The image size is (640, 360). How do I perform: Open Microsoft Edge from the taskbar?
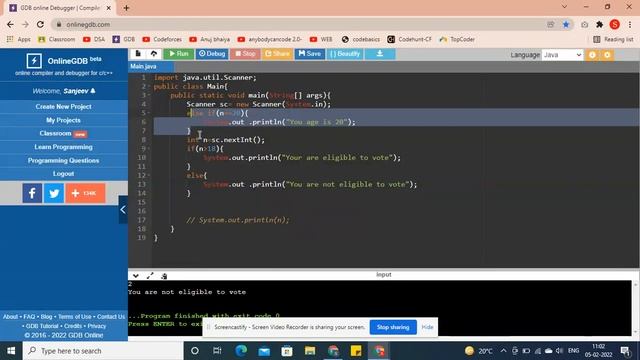pyautogui.click(x=241, y=351)
